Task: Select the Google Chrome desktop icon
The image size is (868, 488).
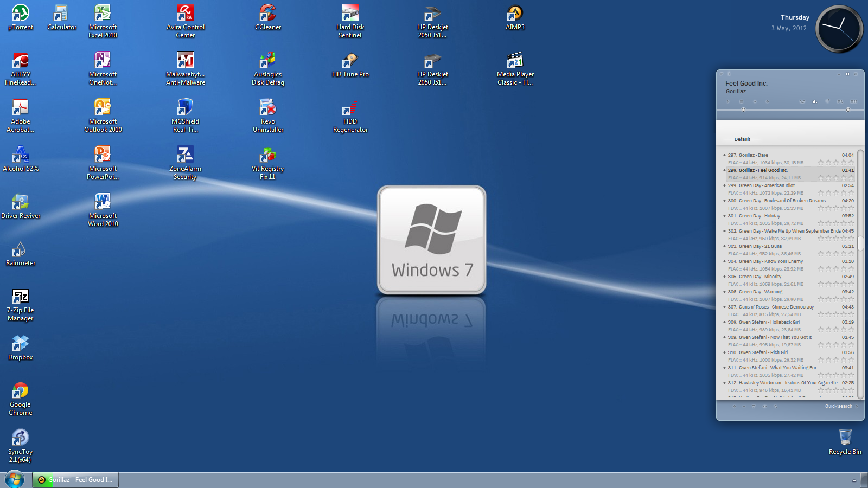Action: tap(21, 399)
